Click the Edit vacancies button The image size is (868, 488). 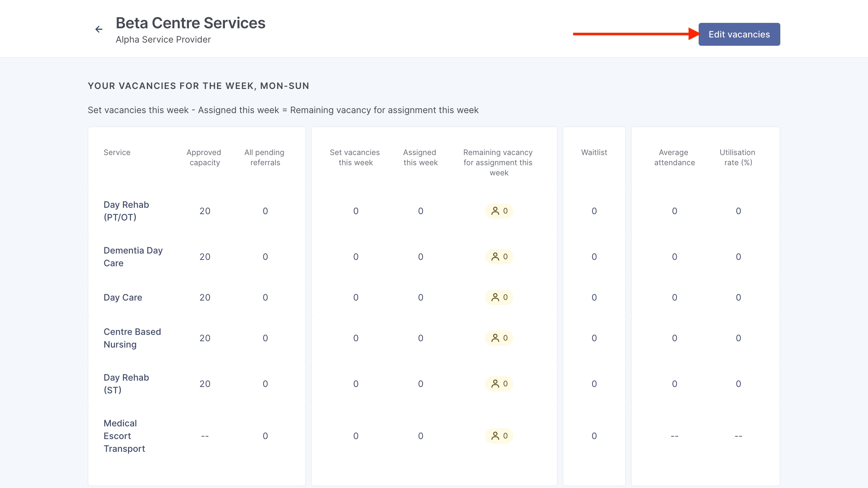(x=739, y=34)
